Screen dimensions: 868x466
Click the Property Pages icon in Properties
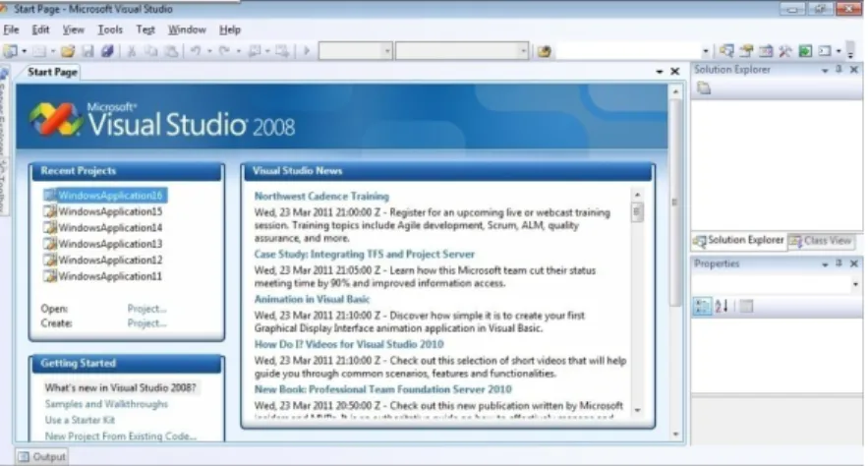coord(746,306)
